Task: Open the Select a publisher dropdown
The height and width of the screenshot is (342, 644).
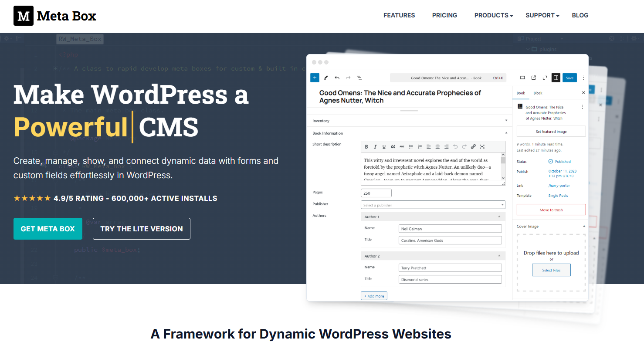Action: [x=433, y=205]
